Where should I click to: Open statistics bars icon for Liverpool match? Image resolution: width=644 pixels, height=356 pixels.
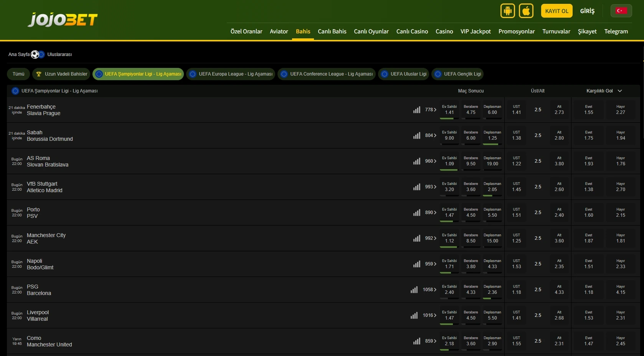point(414,315)
